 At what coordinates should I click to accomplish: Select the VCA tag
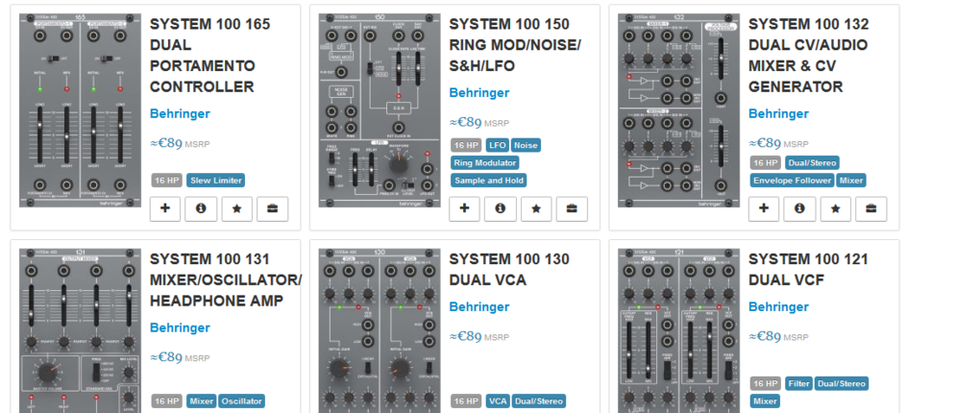coord(498,401)
